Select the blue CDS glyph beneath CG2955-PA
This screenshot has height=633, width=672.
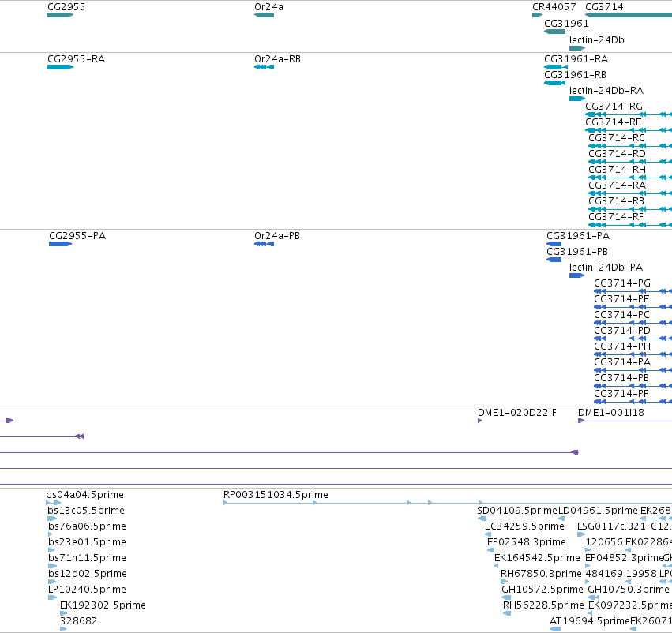pyautogui.click(x=61, y=244)
